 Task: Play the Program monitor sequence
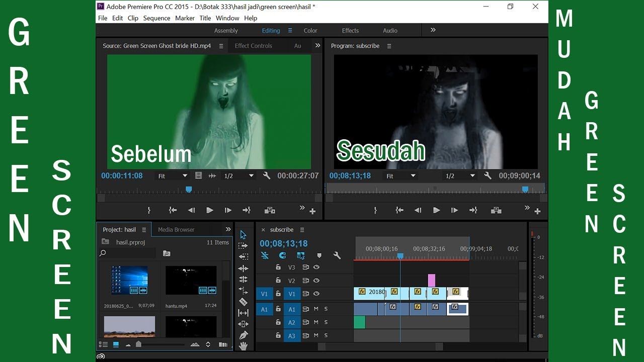coord(436,210)
